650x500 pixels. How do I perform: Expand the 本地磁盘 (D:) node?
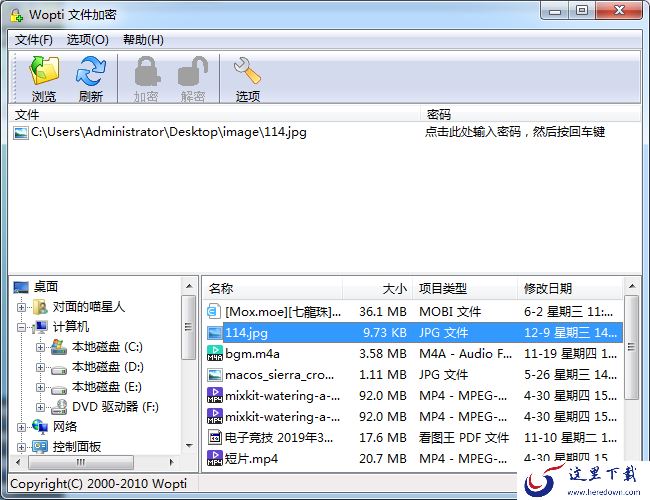(x=40, y=367)
